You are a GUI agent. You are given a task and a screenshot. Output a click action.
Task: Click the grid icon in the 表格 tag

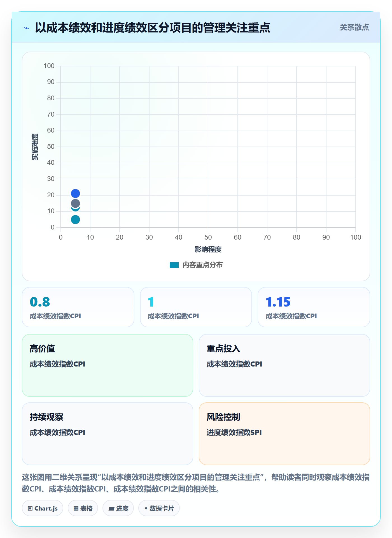(x=76, y=509)
